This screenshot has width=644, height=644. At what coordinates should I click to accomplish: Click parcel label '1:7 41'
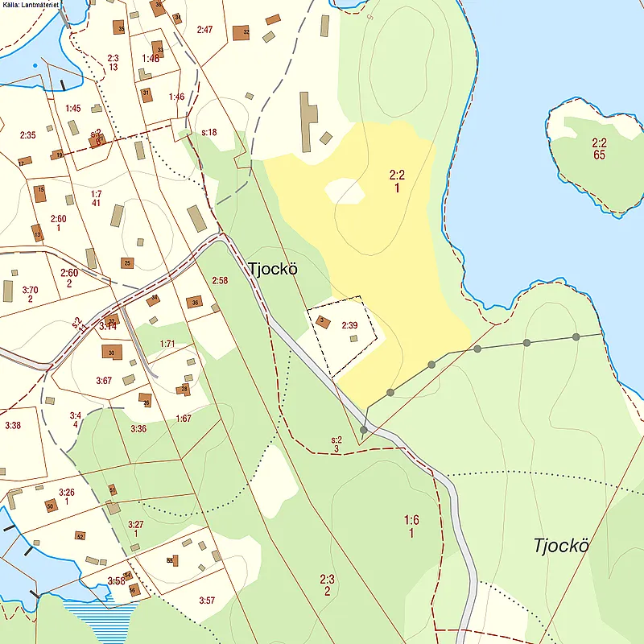(97, 198)
